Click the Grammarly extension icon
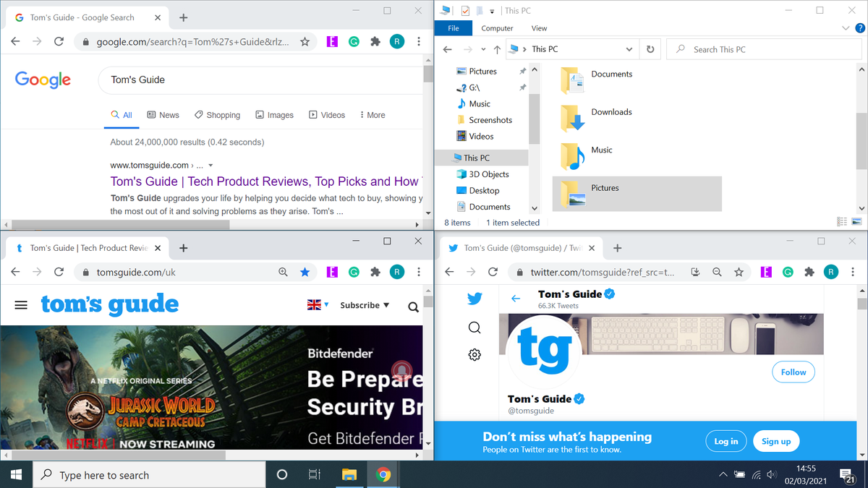The width and height of the screenshot is (868, 488). (354, 41)
